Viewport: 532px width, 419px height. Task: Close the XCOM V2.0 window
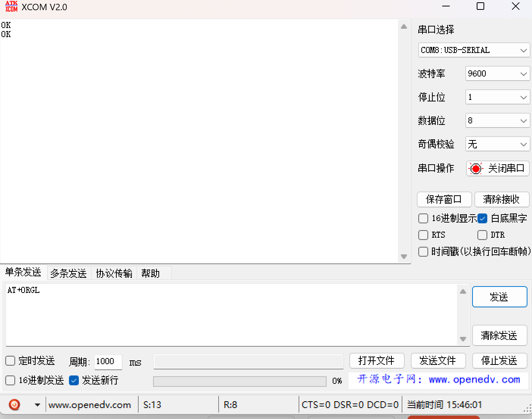[x=516, y=6]
